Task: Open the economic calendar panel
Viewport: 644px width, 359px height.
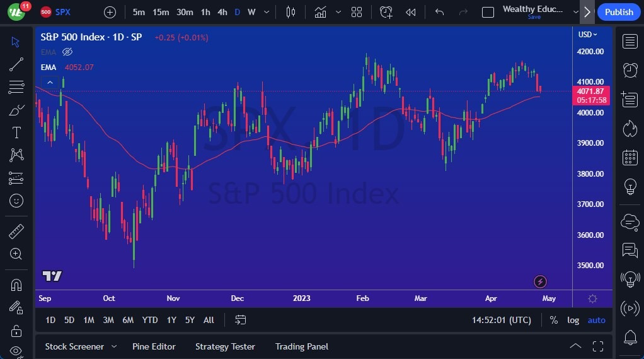Action: click(x=630, y=158)
